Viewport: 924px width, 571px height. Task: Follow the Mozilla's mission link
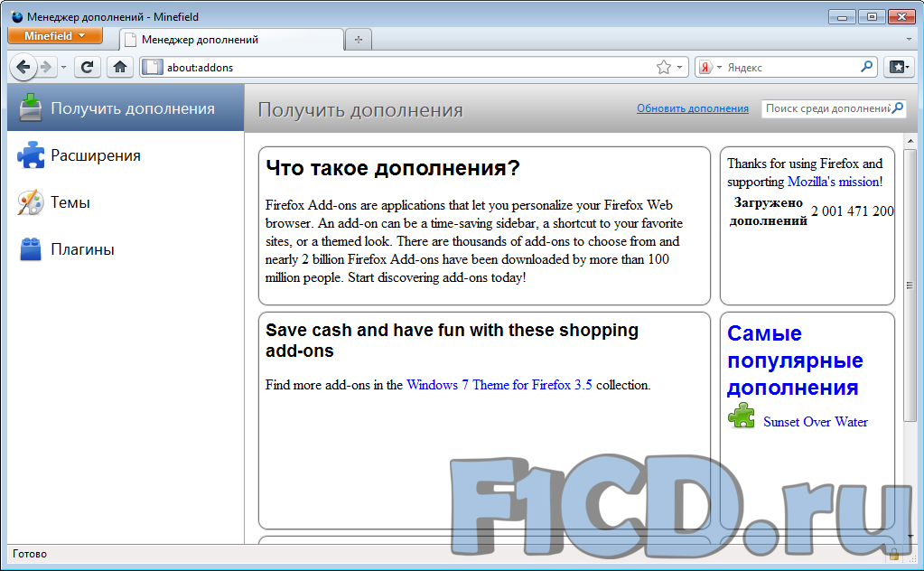coord(835,182)
